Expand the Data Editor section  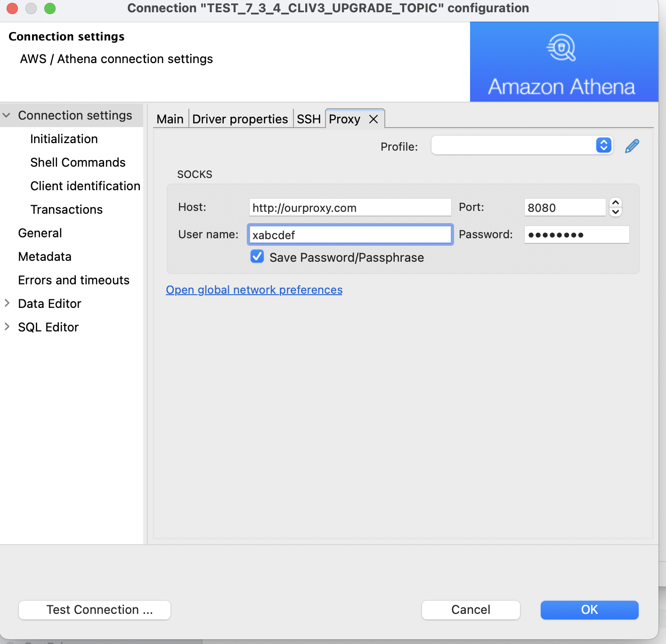tap(7, 303)
